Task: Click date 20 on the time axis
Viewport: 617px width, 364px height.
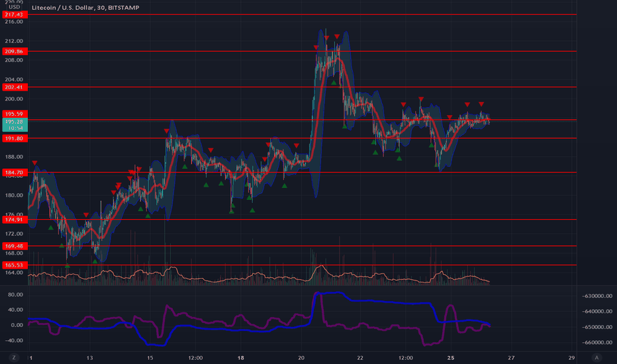Action: tap(301, 357)
